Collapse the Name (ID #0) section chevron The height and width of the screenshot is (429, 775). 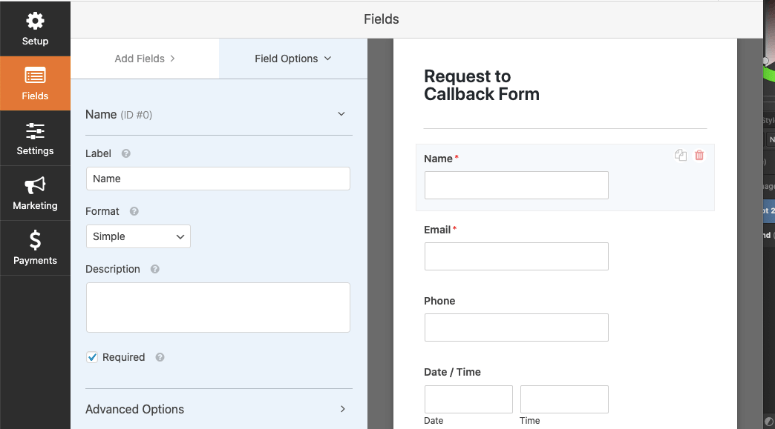point(341,114)
